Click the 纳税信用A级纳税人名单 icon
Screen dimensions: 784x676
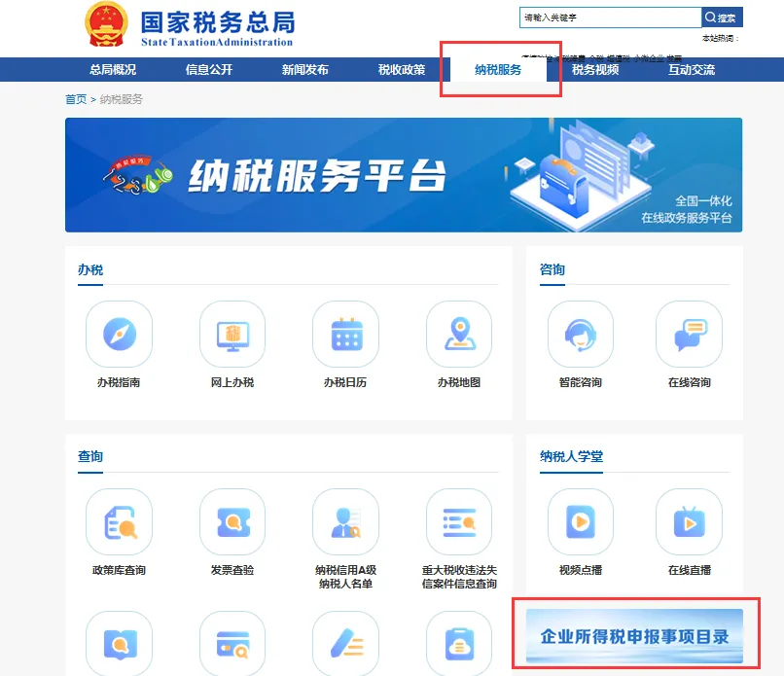(x=345, y=522)
